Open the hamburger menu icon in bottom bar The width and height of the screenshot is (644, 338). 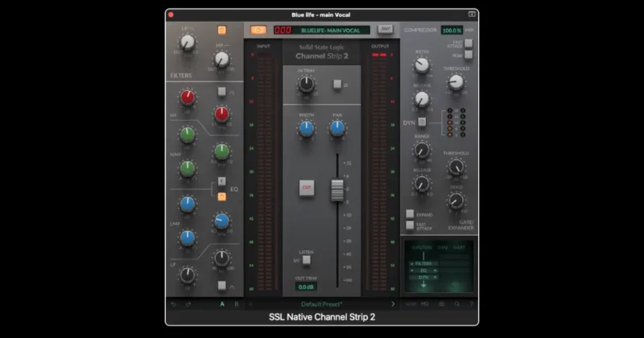point(441,304)
